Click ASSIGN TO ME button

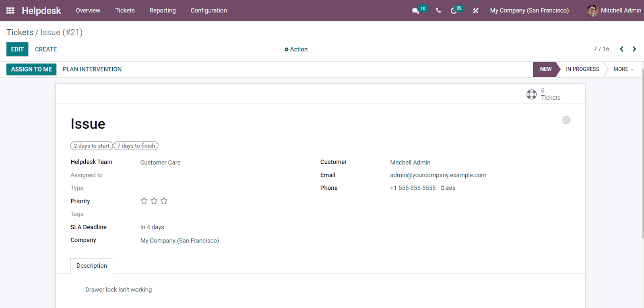(31, 69)
